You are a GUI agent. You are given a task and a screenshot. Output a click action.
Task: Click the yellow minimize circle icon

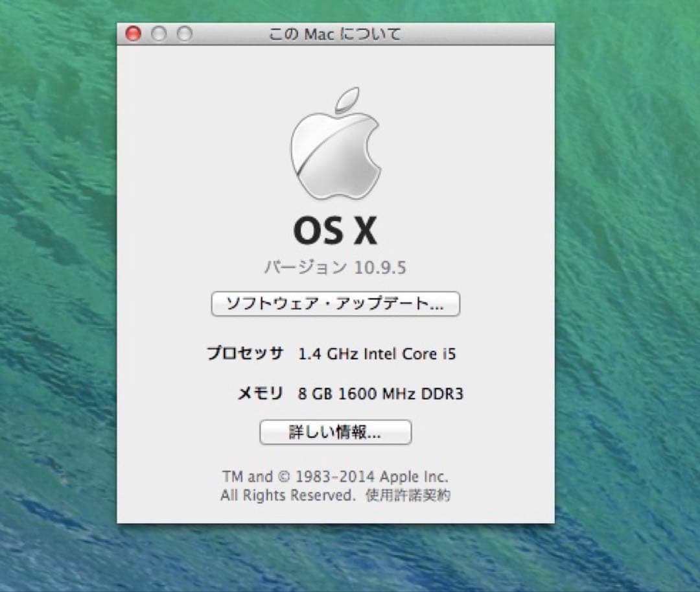(x=159, y=34)
